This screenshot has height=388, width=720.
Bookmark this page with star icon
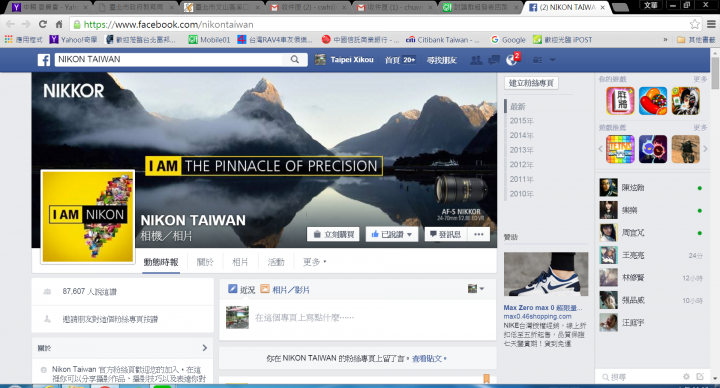coord(695,24)
